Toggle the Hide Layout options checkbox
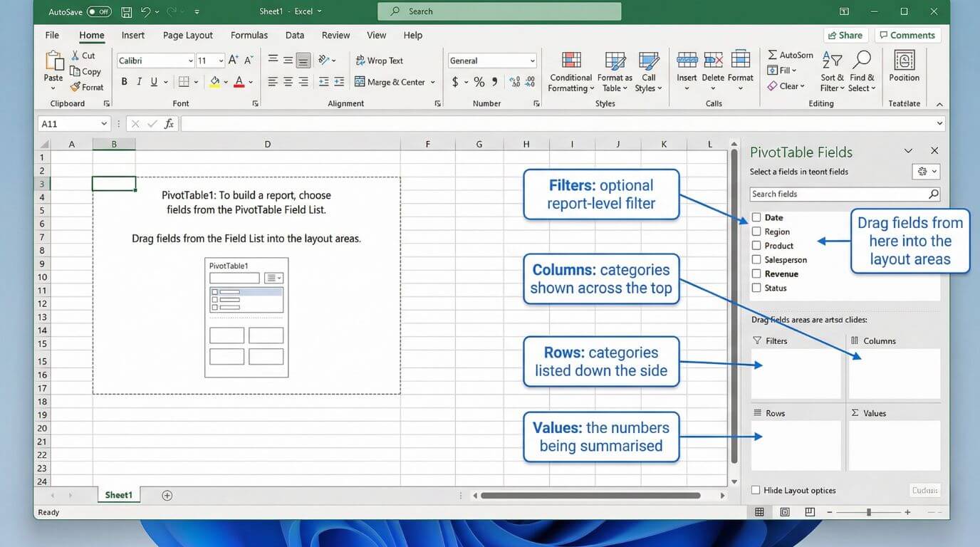 tap(756, 490)
